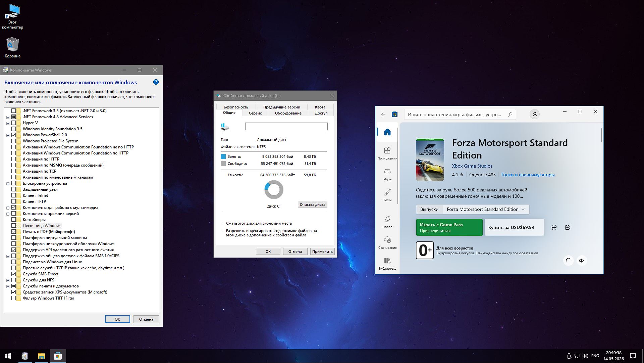Open Темы section in Store sidebar
This screenshot has width=644, height=363.
click(387, 195)
